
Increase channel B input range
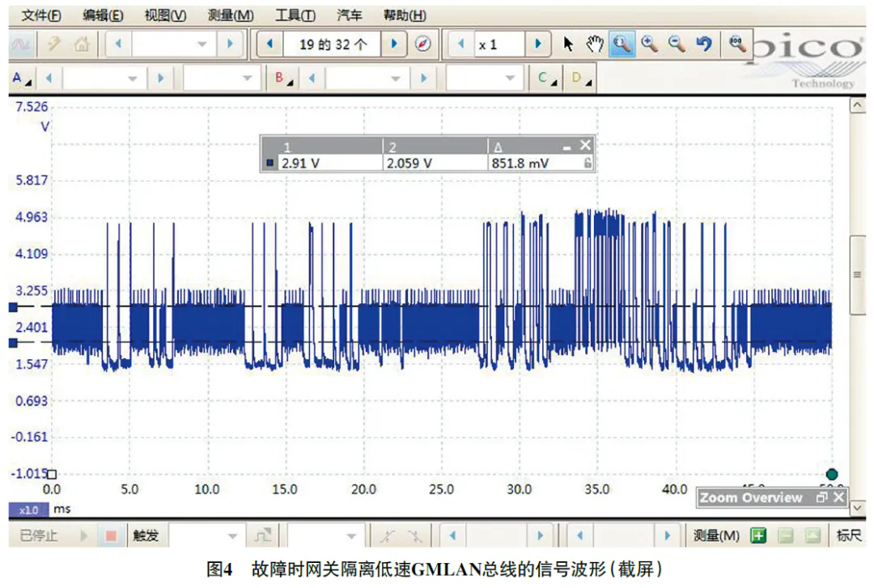[x=423, y=78]
